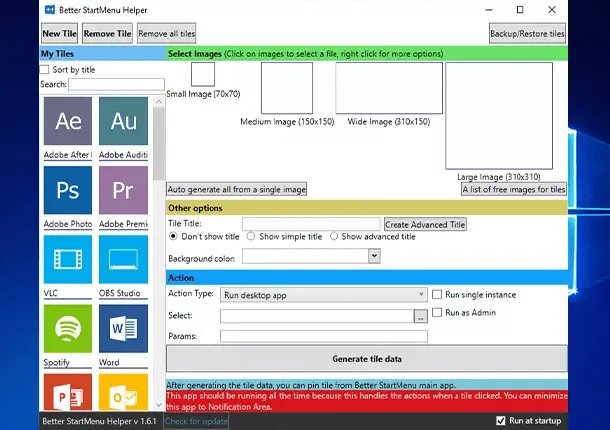Open the Check for update link

point(196,421)
